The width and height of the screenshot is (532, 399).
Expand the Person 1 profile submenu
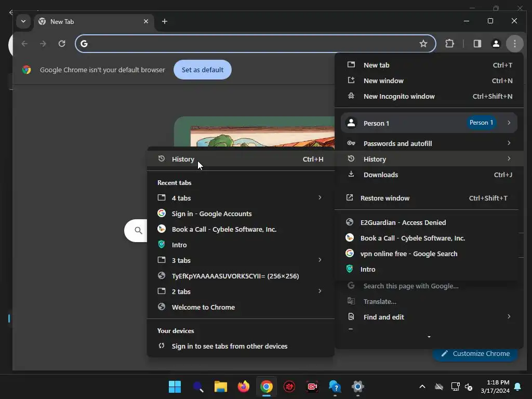(x=429, y=123)
